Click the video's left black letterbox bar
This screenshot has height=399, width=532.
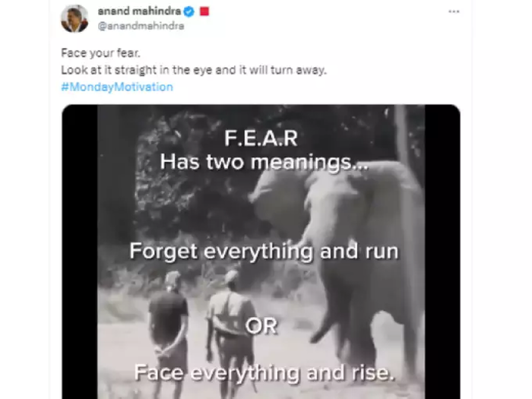pos(79,251)
